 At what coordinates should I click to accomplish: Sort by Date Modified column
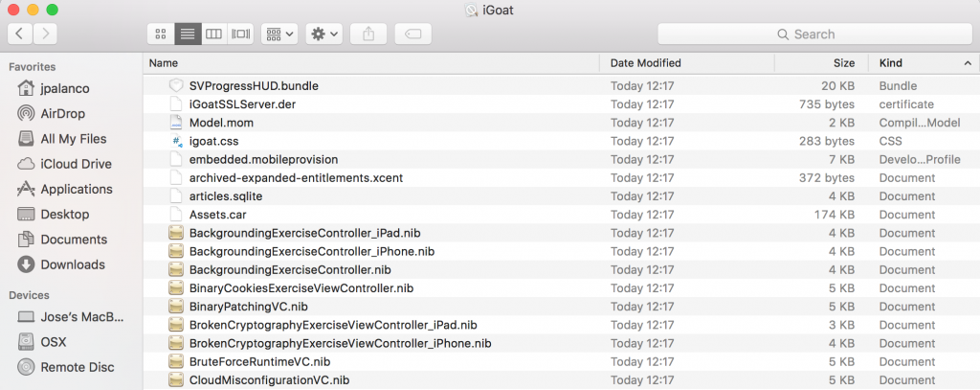point(687,63)
